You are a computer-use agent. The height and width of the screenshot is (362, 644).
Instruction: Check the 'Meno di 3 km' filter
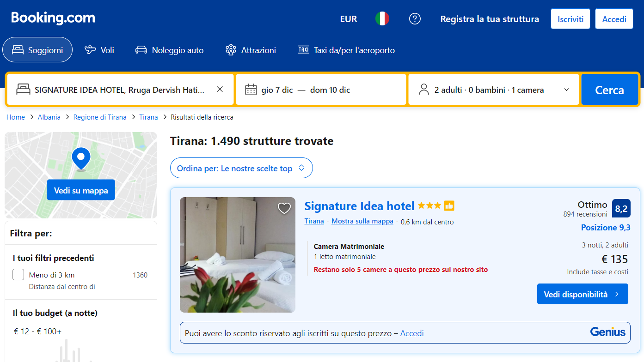point(18,275)
